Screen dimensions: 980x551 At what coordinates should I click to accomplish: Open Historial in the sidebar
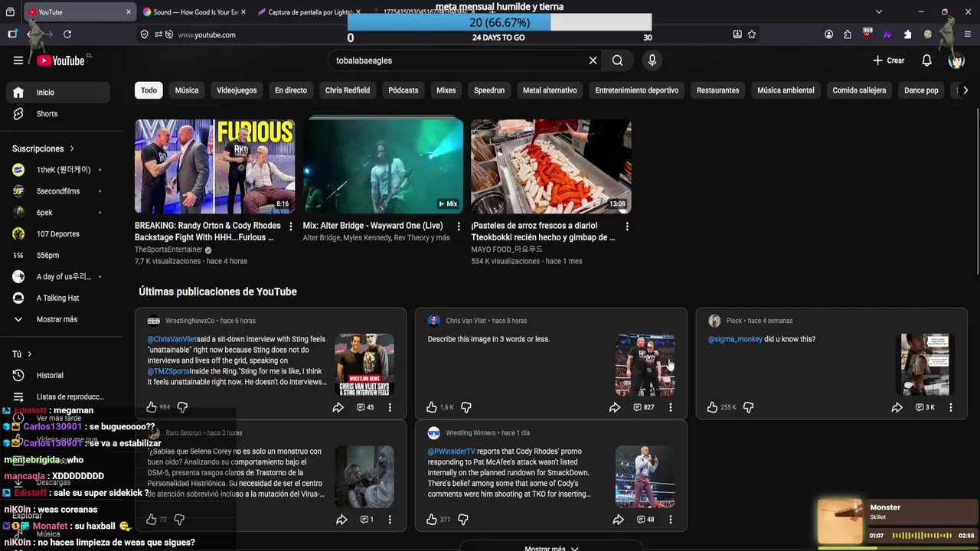pos(58,375)
